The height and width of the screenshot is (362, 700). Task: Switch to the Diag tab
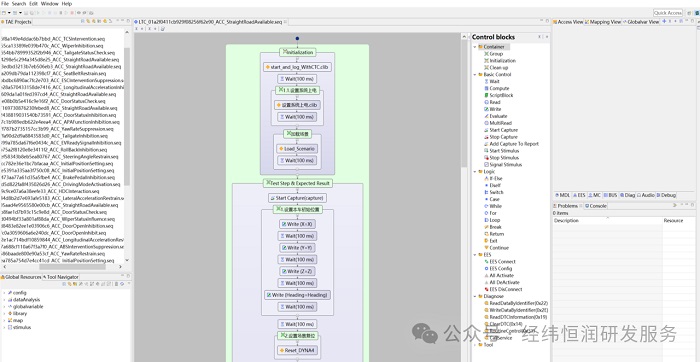coord(627,195)
